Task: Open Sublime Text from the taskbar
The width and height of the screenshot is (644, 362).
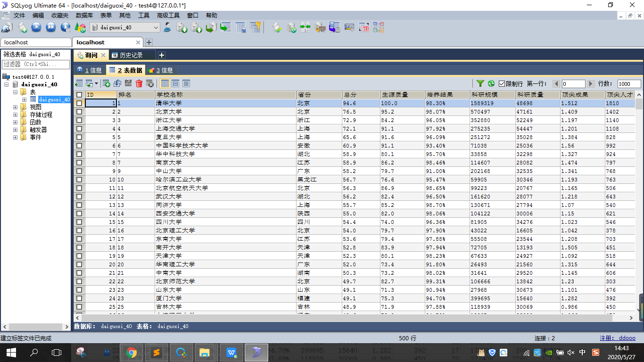Action: click(x=156, y=352)
